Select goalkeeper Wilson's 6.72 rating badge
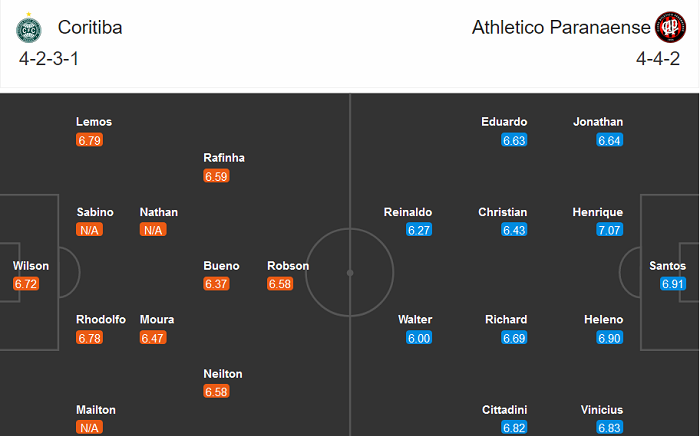 pos(26,285)
